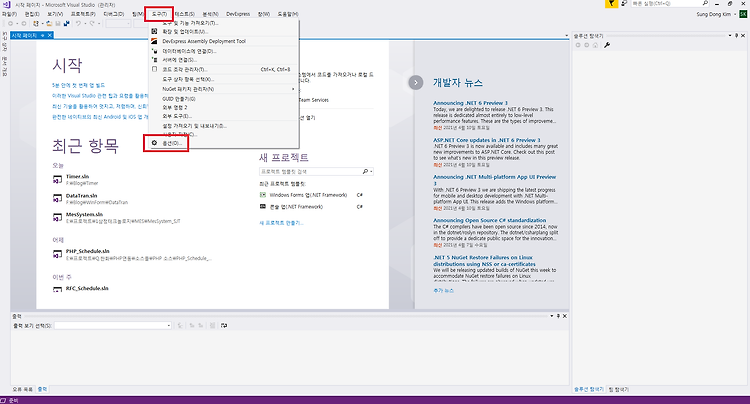Select Windows Forms 앱(.NET Framework) template
Viewport: 750px width, 404px height.
308,195
